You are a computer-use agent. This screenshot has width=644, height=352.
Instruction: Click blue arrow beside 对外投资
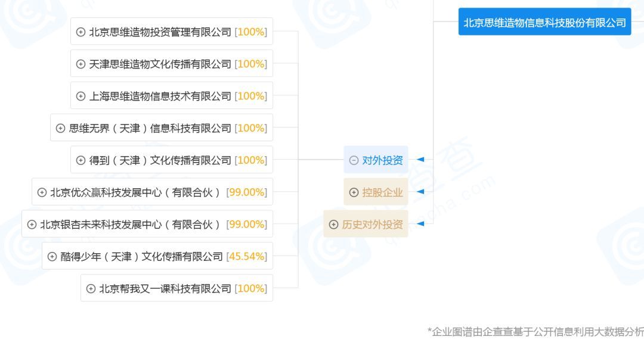coord(420,160)
